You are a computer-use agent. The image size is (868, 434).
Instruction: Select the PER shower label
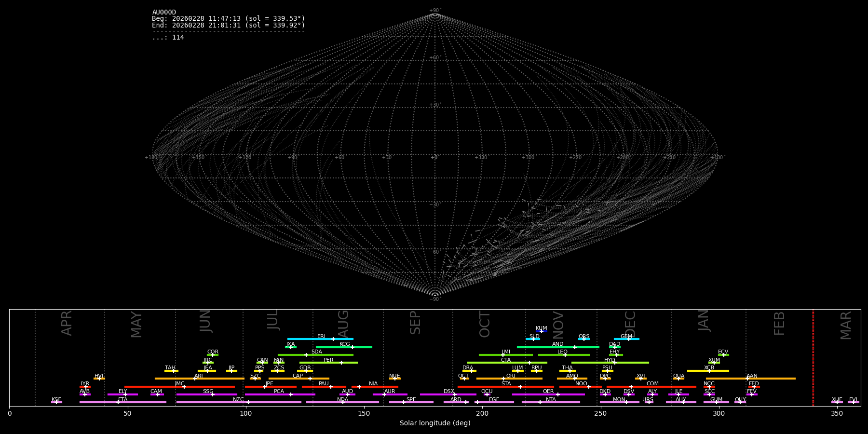tap(328, 360)
